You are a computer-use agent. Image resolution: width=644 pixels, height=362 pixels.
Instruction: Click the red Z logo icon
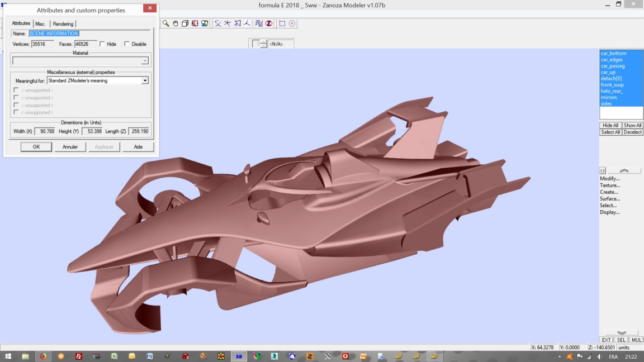pyautogui.click(x=269, y=23)
